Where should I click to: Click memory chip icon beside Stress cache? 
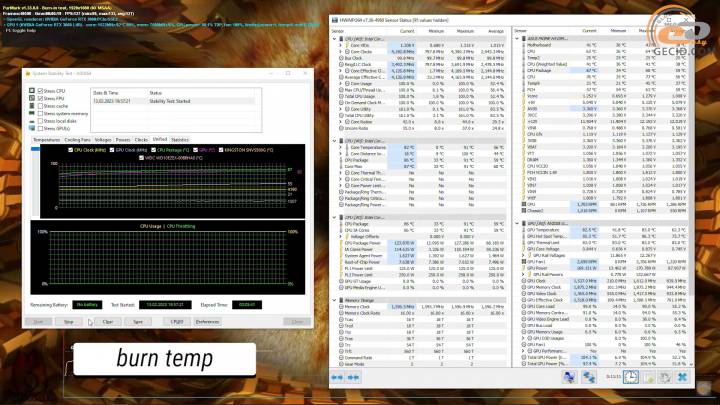point(32,106)
